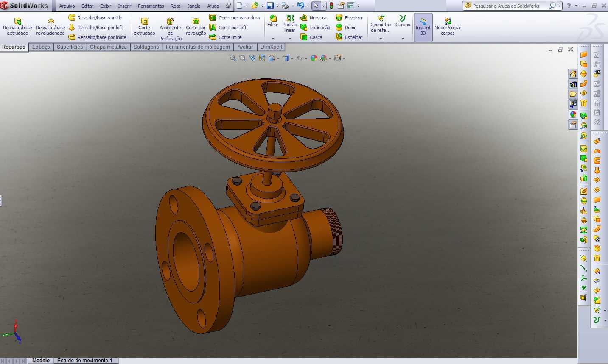The image size is (608, 364).
Task: Select the Ressalto/base extrudado tool
Action: [x=17, y=27]
